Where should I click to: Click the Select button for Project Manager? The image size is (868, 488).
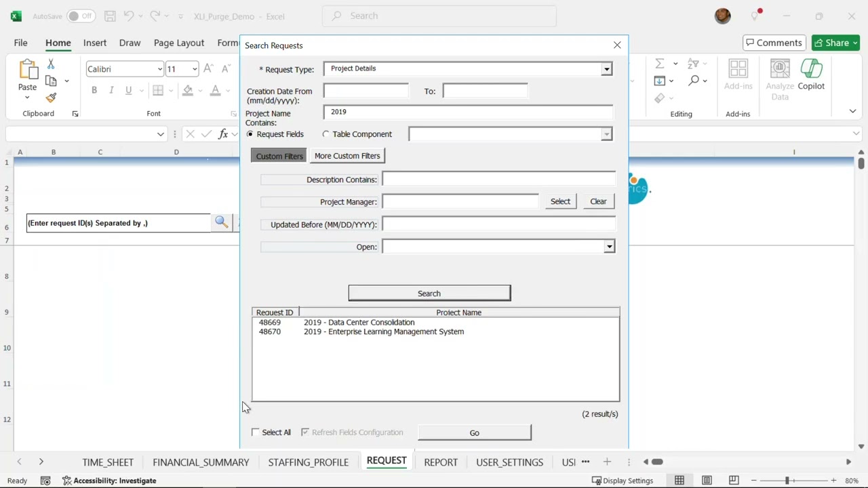tap(560, 201)
